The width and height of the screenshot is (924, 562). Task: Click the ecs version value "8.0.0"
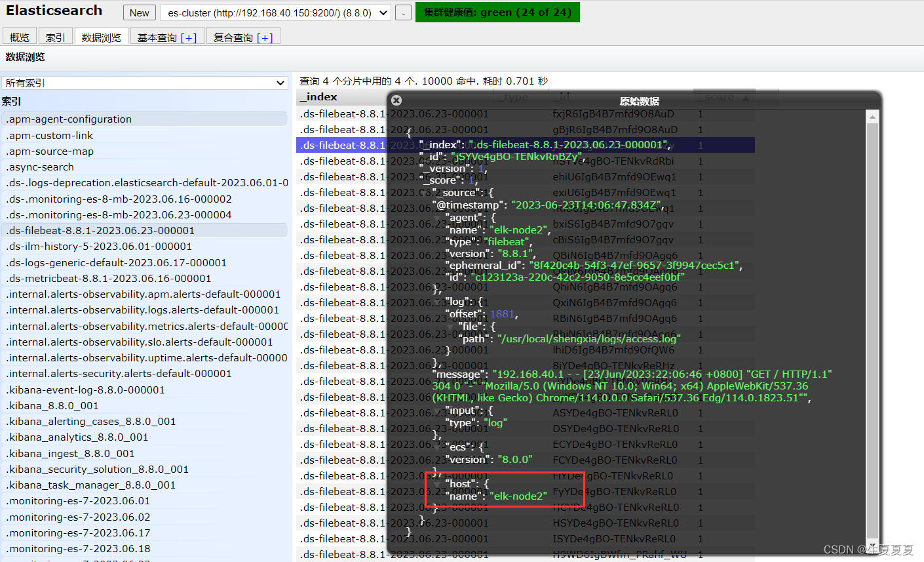(514, 459)
